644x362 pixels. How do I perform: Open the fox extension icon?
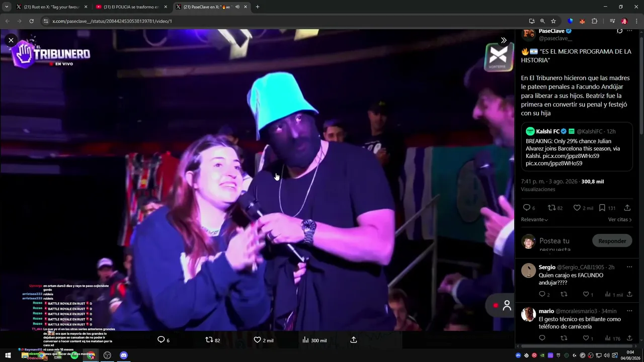point(583,21)
